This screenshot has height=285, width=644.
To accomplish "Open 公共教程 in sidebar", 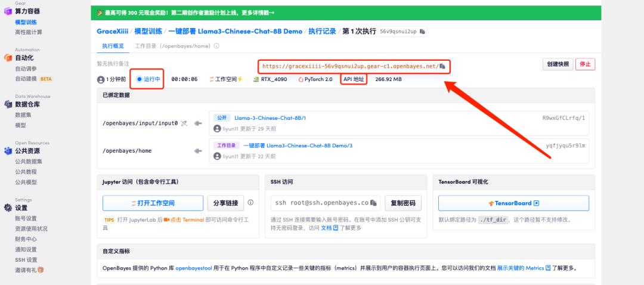I will pos(26,172).
